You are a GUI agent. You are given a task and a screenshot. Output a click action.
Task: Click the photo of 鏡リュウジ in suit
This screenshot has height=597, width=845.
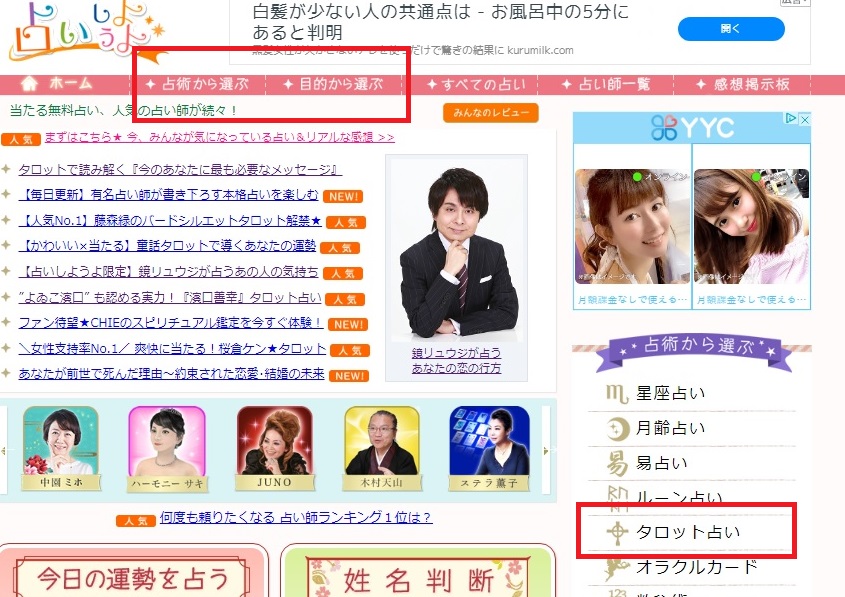pyautogui.click(x=456, y=252)
